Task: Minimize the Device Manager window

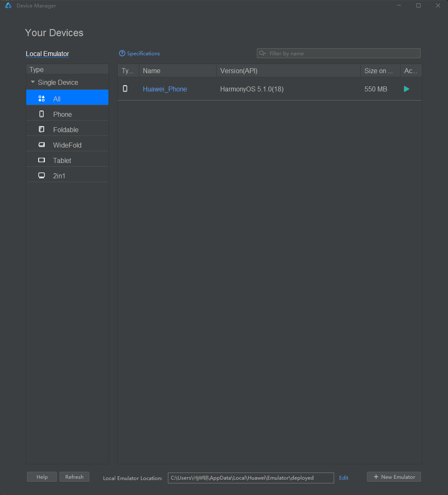Action: coord(399,5)
